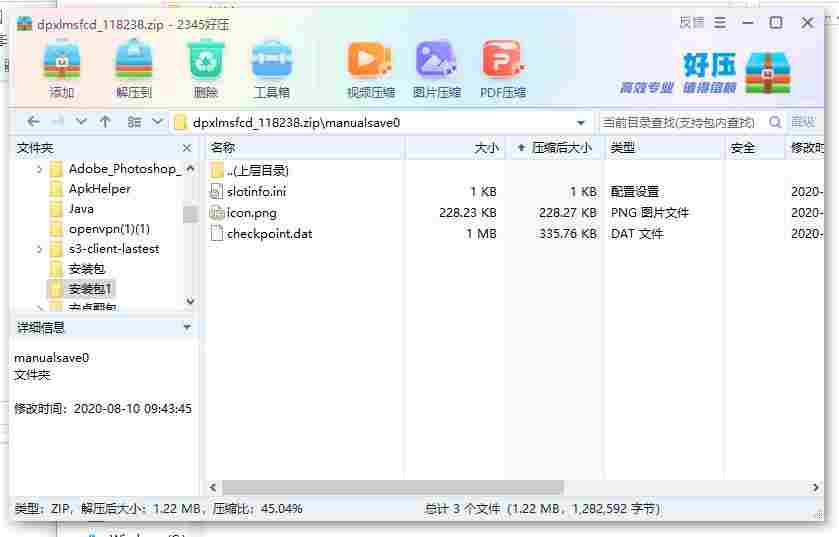Click the horizontal scrollbar right arrow
This screenshot has height=537, width=839.
815,487
